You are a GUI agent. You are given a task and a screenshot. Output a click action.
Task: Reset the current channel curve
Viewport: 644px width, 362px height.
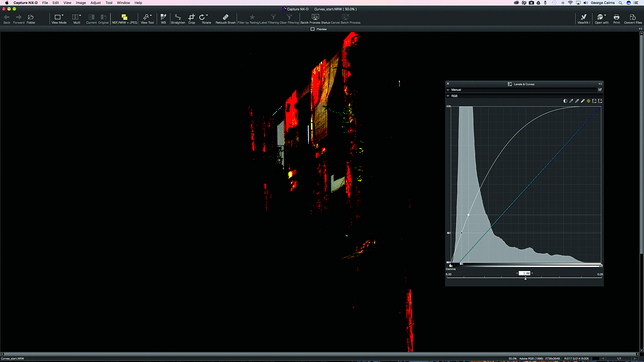coord(594,101)
